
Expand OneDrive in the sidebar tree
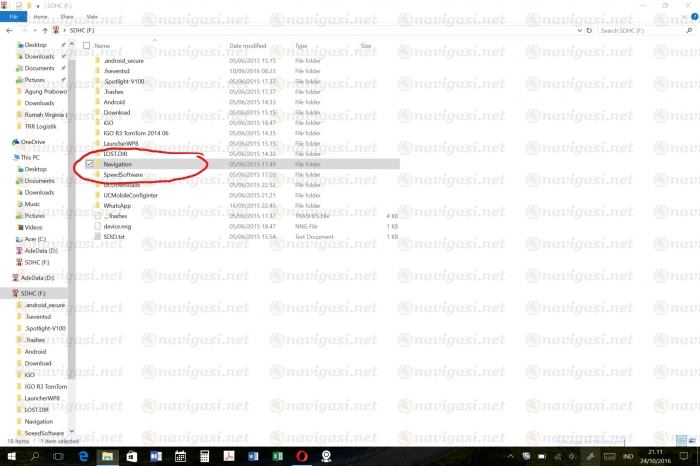click(x=5, y=143)
